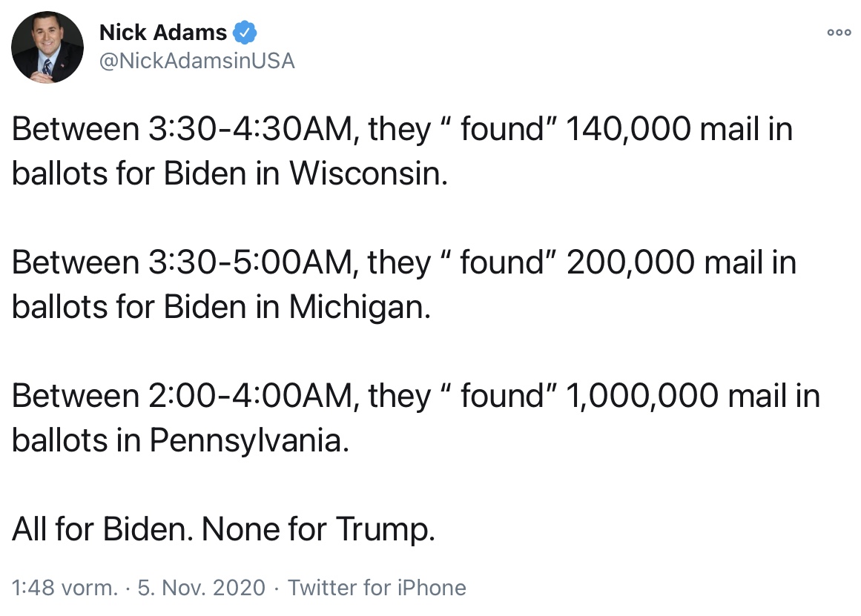Screen dimensions: 861x616
Task: Open the @NickAdamsinUSA handle link
Action: pos(197,61)
